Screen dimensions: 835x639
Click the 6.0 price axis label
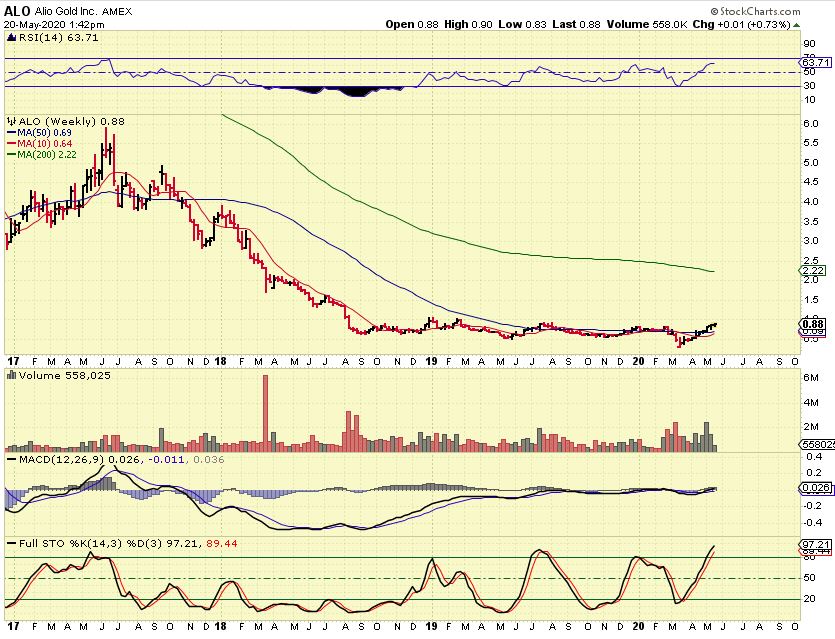pos(811,124)
